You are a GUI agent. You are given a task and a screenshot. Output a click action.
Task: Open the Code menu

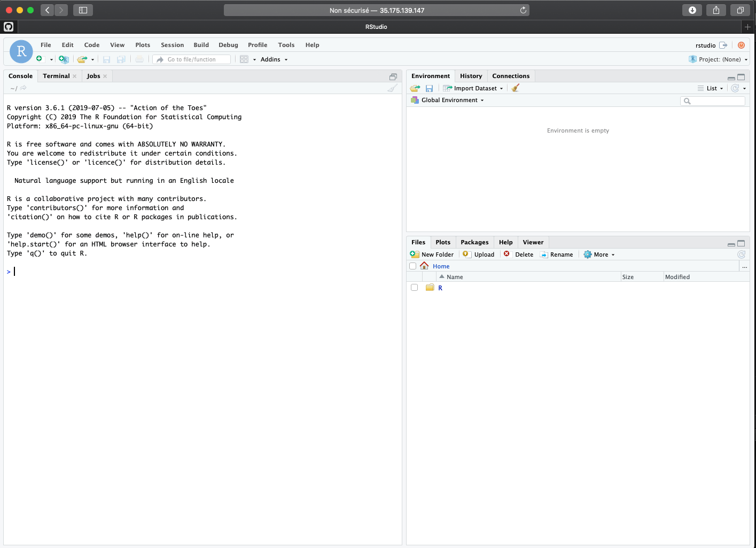point(92,45)
